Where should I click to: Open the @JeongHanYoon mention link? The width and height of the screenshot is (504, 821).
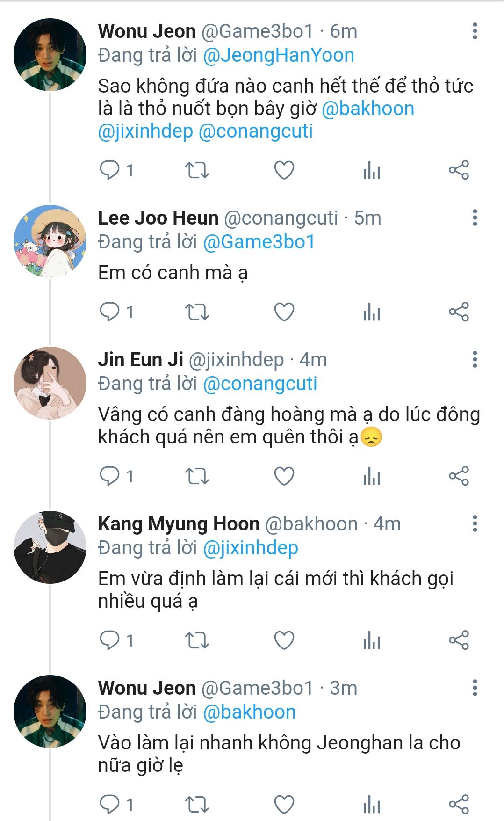[x=279, y=56]
